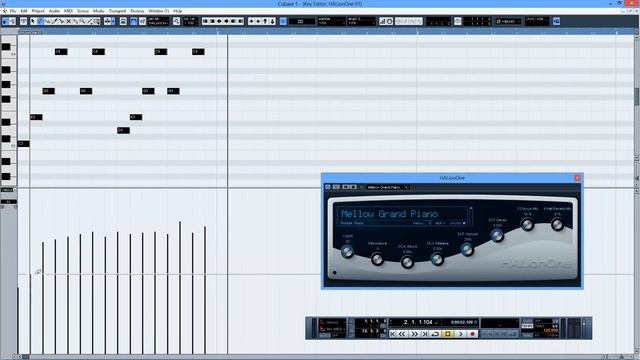Image resolution: width=640 pixels, height=360 pixels.
Task: Select the Erase tool
Action: pos(48,21)
